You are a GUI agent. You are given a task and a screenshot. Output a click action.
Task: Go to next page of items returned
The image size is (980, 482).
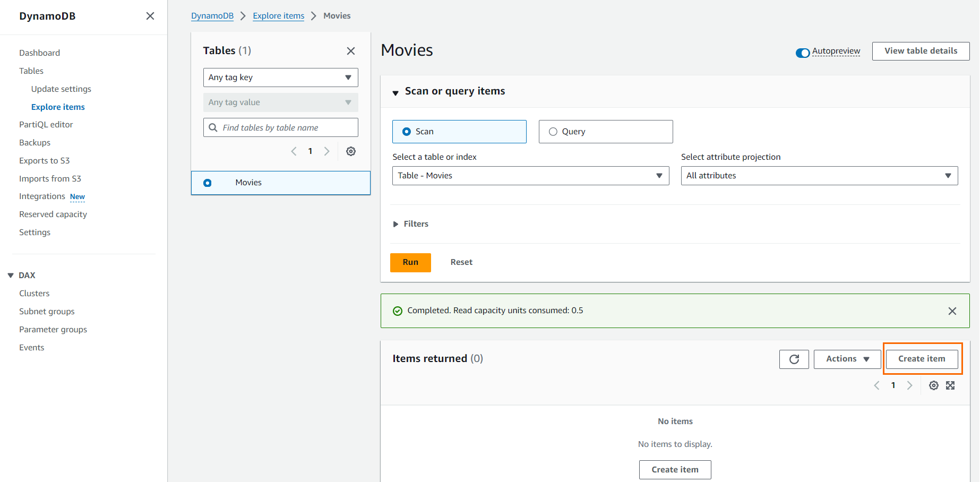(x=909, y=385)
